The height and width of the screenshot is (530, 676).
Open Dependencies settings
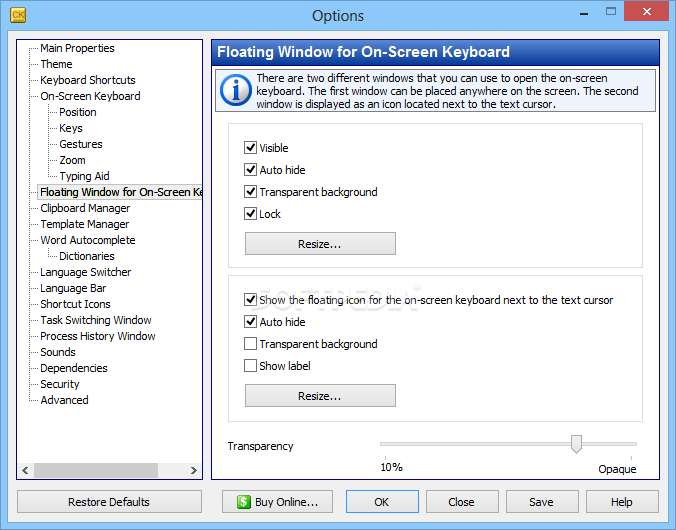pyautogui.click(x=74, y=368)
